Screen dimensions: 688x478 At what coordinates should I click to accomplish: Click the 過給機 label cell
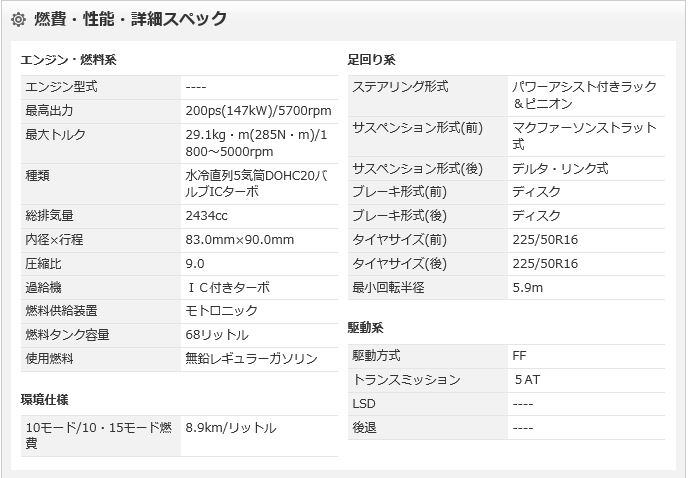100,288
